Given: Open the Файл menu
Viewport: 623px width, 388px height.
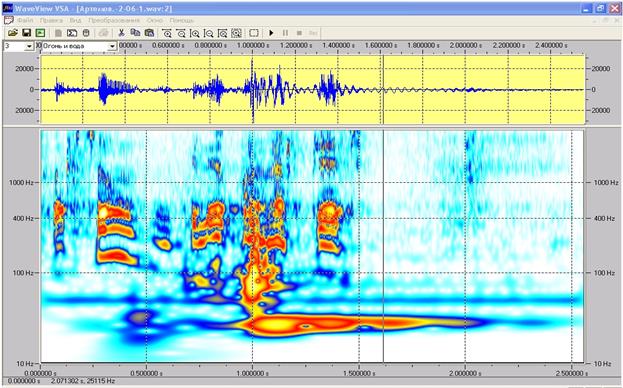Looking at the screenshot, I should coord(25,20).
